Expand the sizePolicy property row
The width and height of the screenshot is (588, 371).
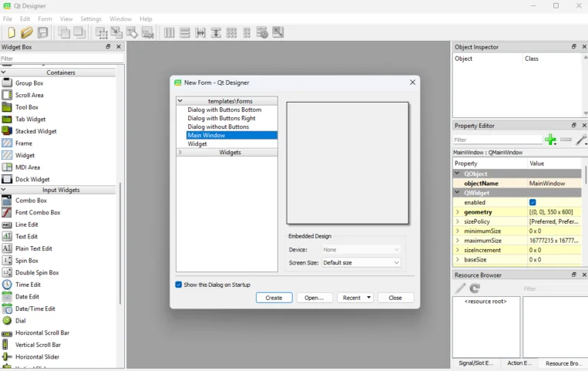pyautogui.click(x=458, y=221)
